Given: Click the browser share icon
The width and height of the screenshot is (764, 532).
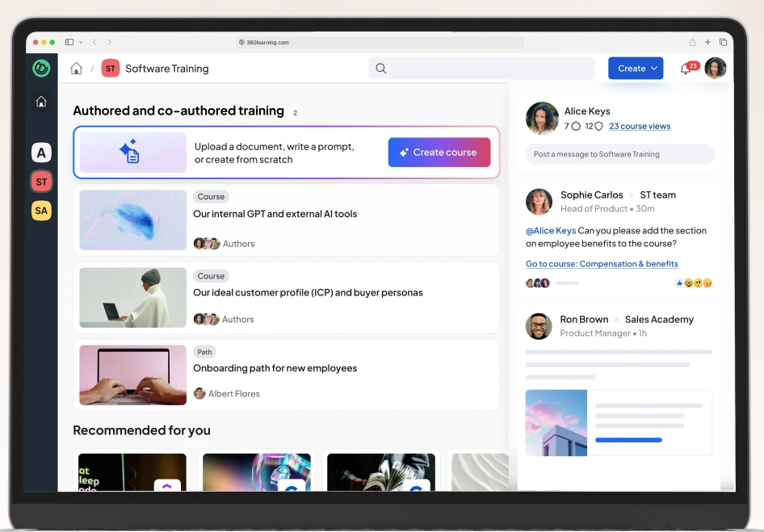Looking at the screenshot, I should coord(692,42).
